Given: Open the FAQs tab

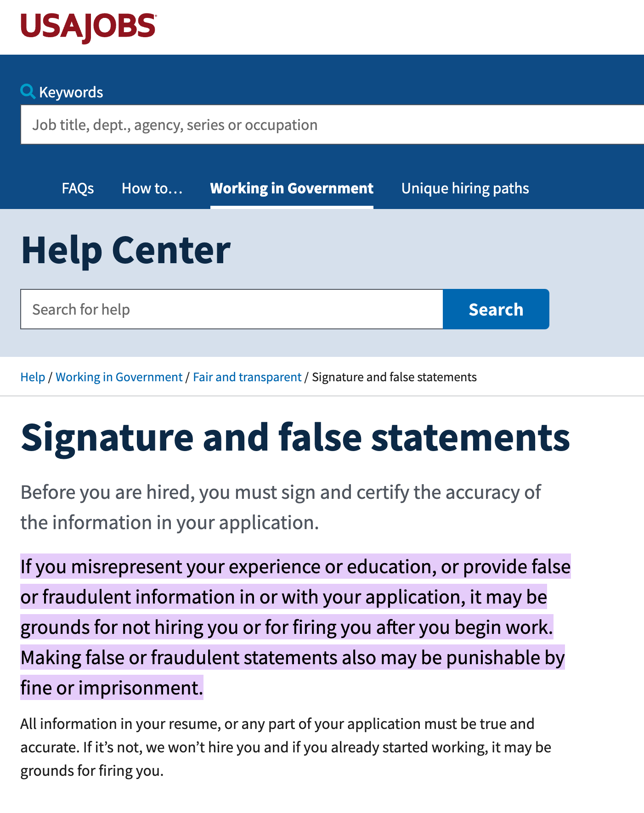Looking at the screenshot, I should (x=78, y=188).
